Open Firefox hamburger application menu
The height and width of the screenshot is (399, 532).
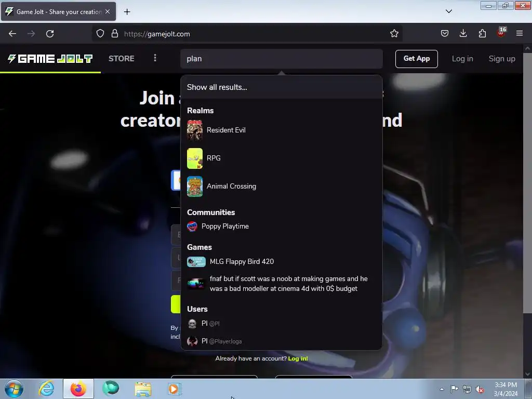[520, 34]
